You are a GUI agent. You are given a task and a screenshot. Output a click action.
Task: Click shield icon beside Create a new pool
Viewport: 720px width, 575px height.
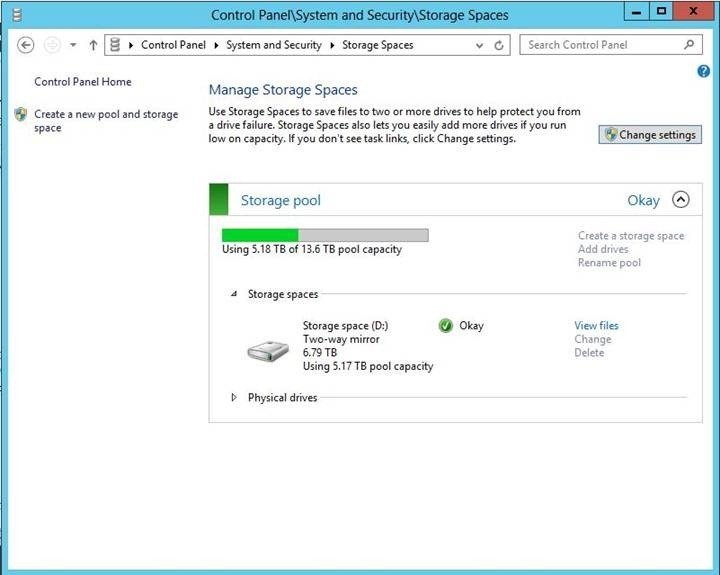pyautogui.click(x=21, y=114)
